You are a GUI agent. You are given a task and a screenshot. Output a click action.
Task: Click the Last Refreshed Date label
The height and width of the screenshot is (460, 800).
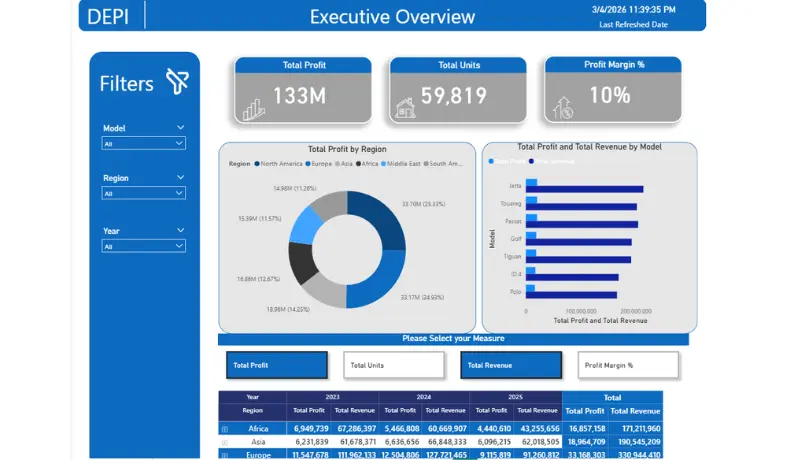click(x=633, y=24)
